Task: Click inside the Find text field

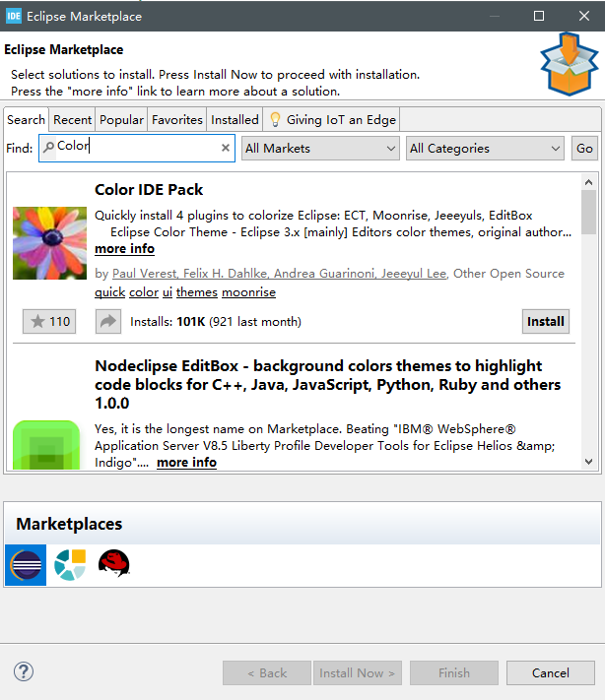Action: (137, 149)
